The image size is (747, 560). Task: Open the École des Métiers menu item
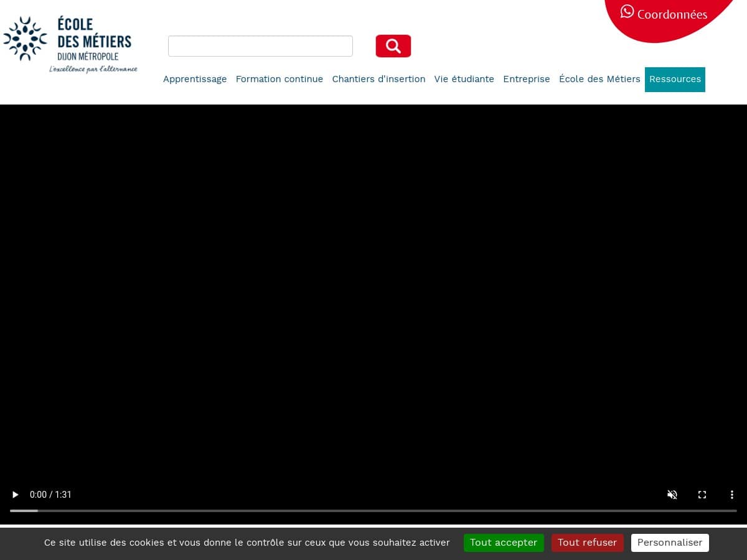pyautogui.click(x=599, y=79)
